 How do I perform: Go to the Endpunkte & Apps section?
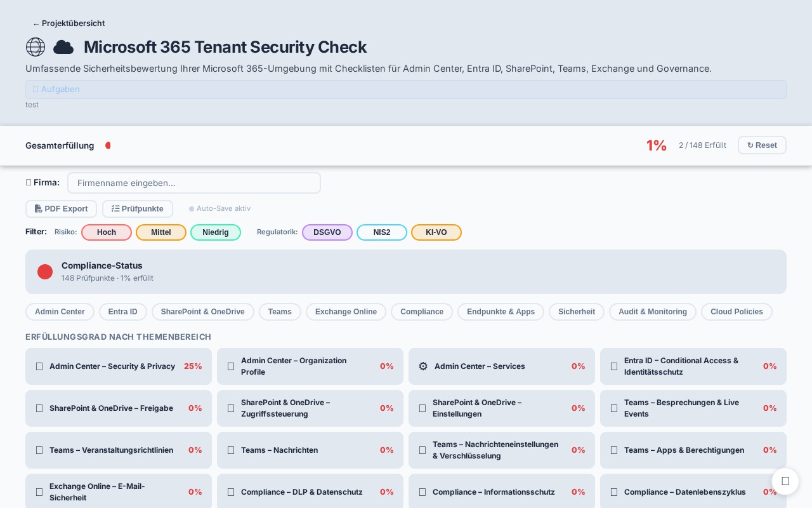point(501,312)
